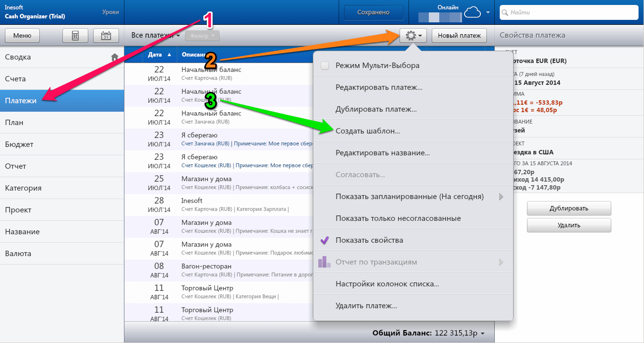Image resolution: width=644 pixels, height=343 pixels.
Task: Open the calendar icon button
Action: pos(106,35)
